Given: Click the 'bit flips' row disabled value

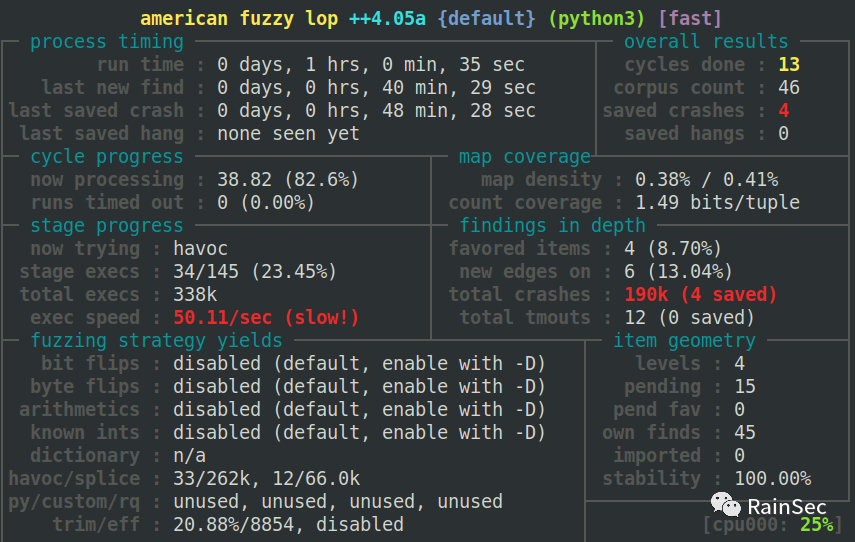Looking at the screenshot, I should coord(359,363).
